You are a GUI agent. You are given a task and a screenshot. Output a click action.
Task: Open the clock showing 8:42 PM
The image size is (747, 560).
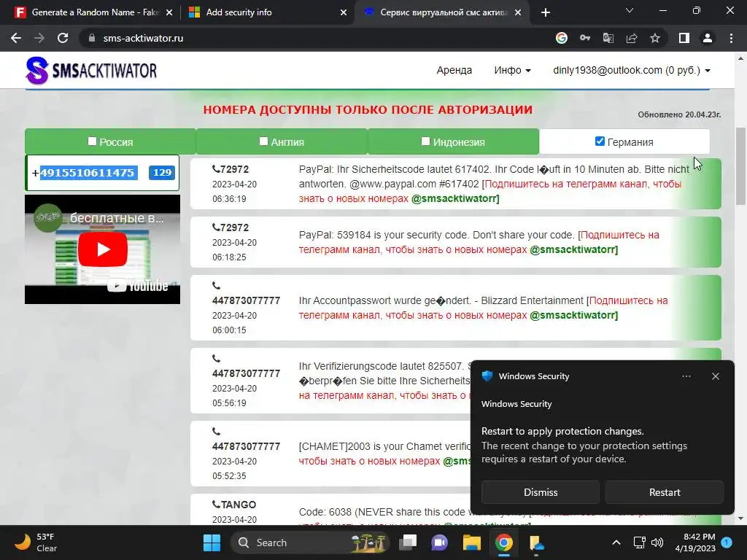pos(695,542)
